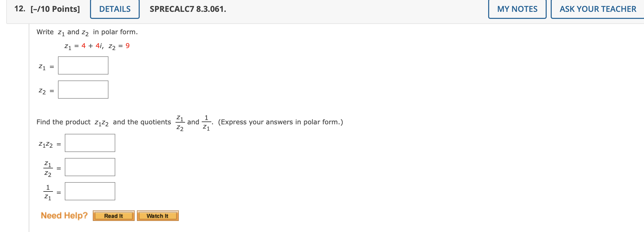644x232 pixels.
Task: Click the SPRECALC7 8.3.061 exercise label
Action: click(x=186, y=9)
